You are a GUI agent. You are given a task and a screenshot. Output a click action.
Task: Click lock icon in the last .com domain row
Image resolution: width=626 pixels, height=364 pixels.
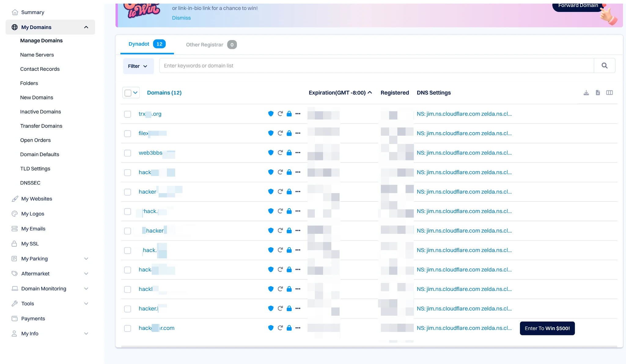[x=289, y=328]
